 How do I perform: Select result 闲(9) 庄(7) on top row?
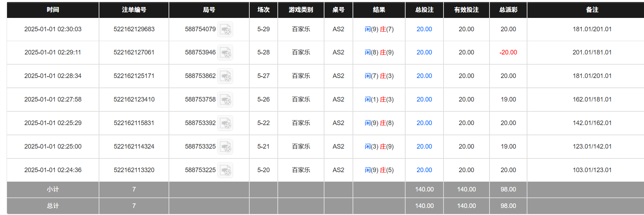(379, 29)
